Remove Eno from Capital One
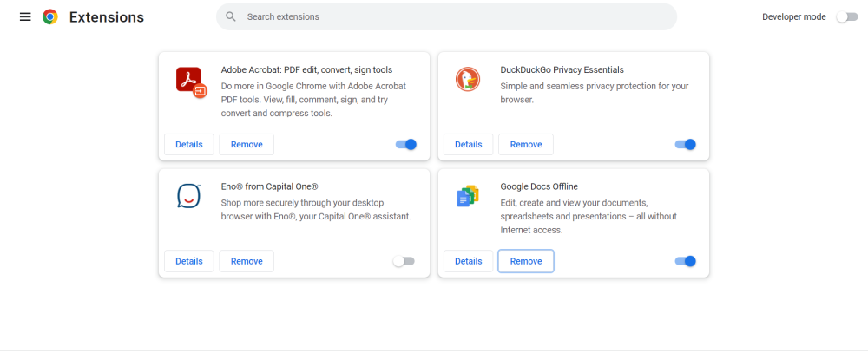This screenshot has width=868, height=353. pyautogui.click(x=247, y=261)
